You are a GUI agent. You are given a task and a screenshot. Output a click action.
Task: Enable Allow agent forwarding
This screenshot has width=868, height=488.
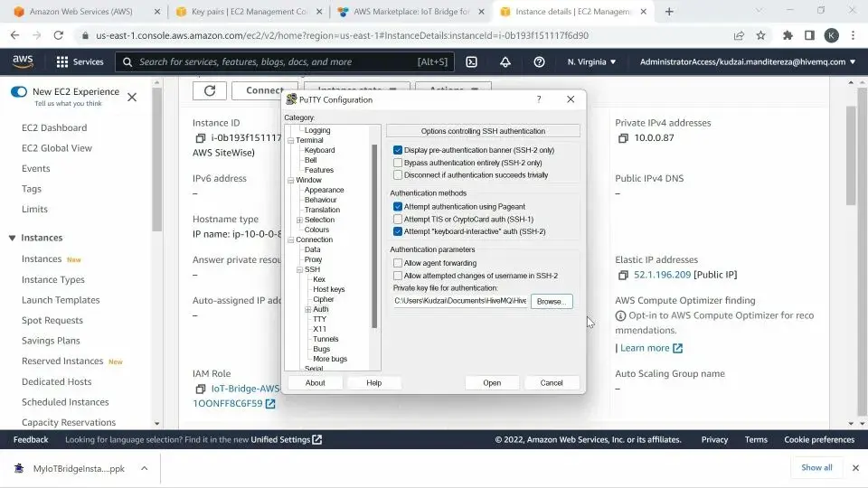point(398,263)
